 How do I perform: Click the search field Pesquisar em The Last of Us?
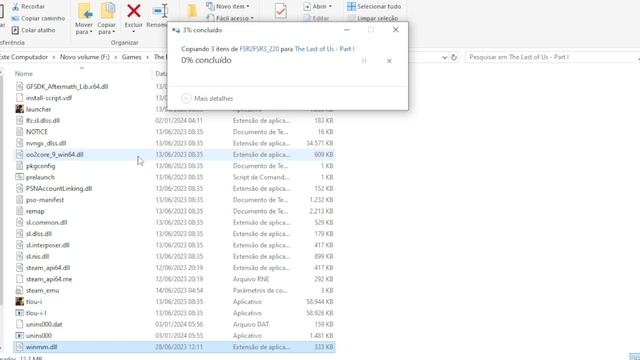coord(551,57)
